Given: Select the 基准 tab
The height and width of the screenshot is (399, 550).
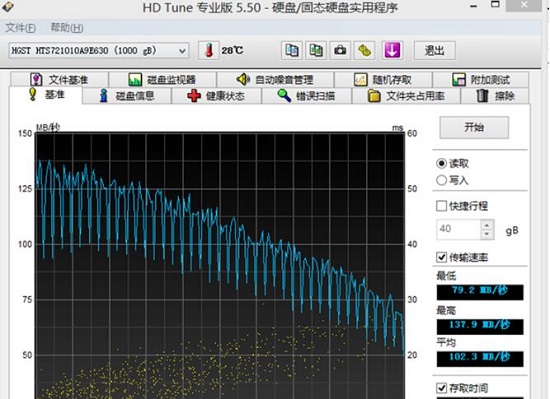Looking at the screenshot, I should [x=46, y=95].
